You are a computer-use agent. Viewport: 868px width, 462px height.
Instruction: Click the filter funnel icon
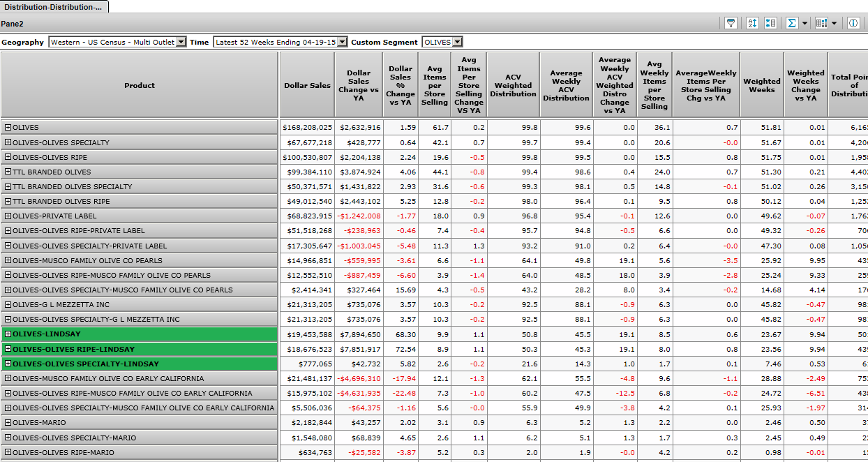point(731,23)
